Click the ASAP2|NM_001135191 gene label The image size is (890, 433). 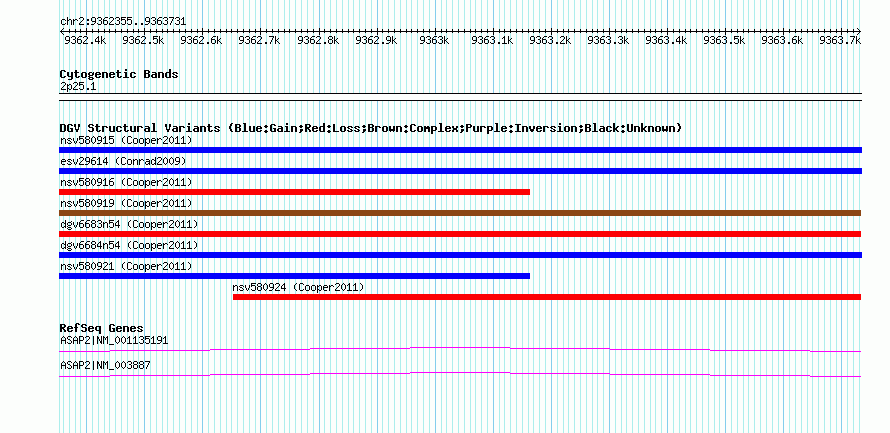pyautogui.click(x=114, y=340)
